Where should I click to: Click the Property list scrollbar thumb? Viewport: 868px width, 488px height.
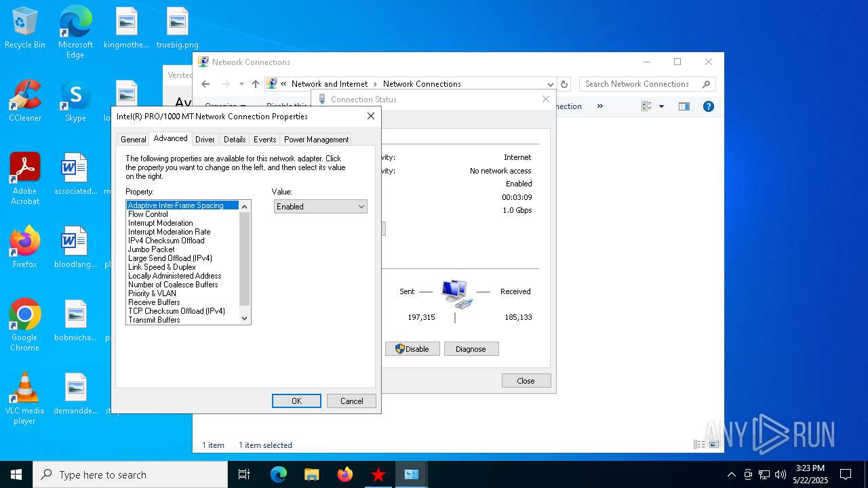click(245, 258)
